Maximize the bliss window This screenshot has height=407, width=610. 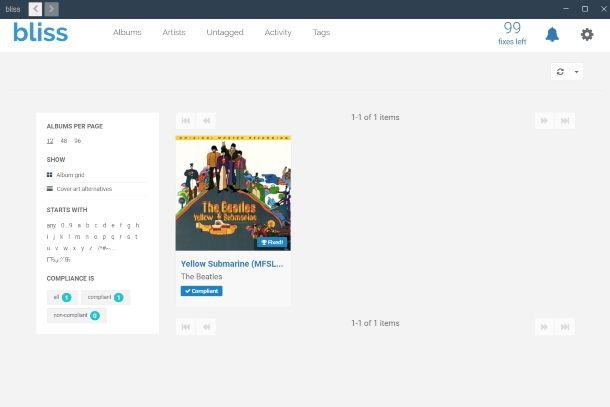click(x=585, y=9)
